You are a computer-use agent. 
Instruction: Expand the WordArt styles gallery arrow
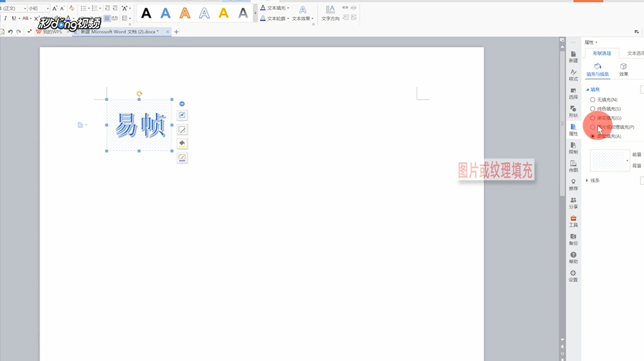(x=256, y=13)
